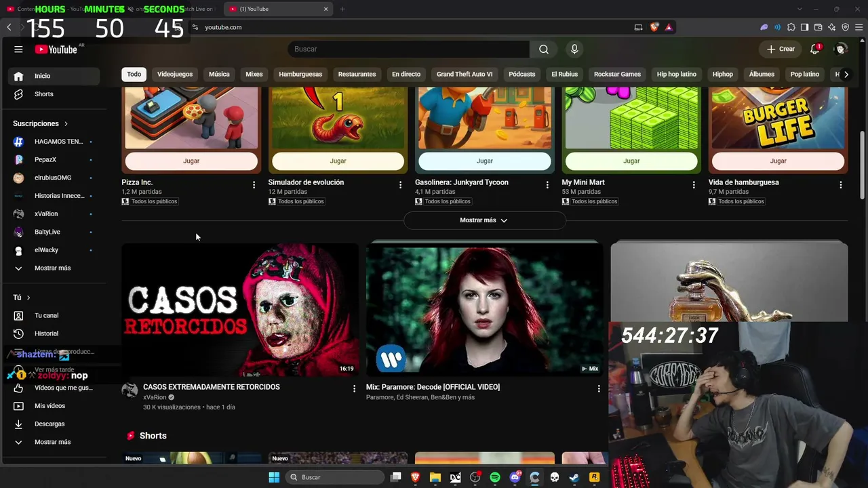
Task: Open Shorts from the sidebar
Action: (x=53, y=94)
